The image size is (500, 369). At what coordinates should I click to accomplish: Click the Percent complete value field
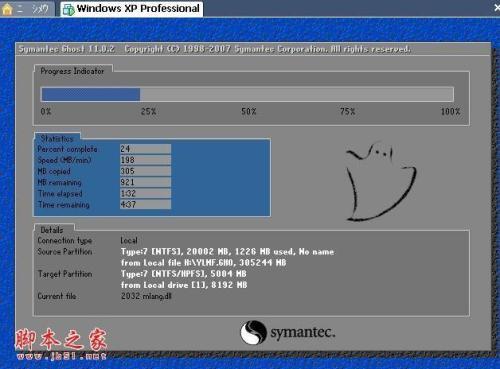point(145,149)
